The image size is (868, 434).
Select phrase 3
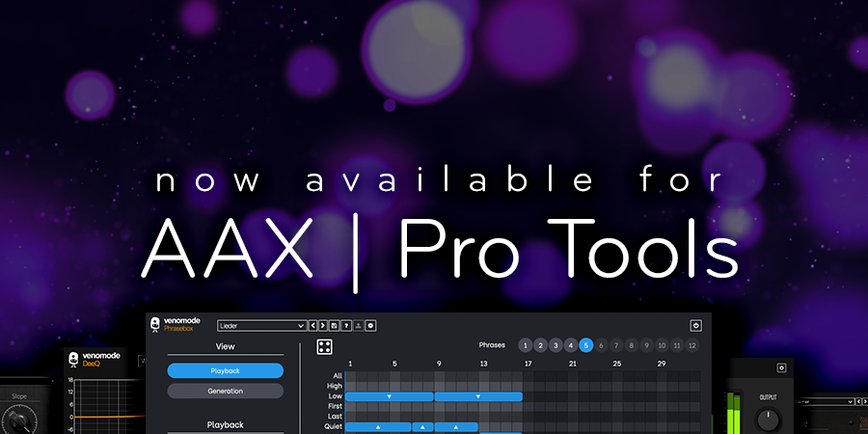pos(556,345)
